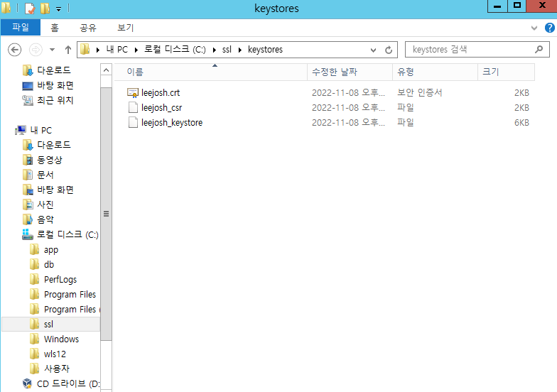557x392 pixels.
Task: Click 보안 인증서 type cell
Action: [x=419, y=92]
